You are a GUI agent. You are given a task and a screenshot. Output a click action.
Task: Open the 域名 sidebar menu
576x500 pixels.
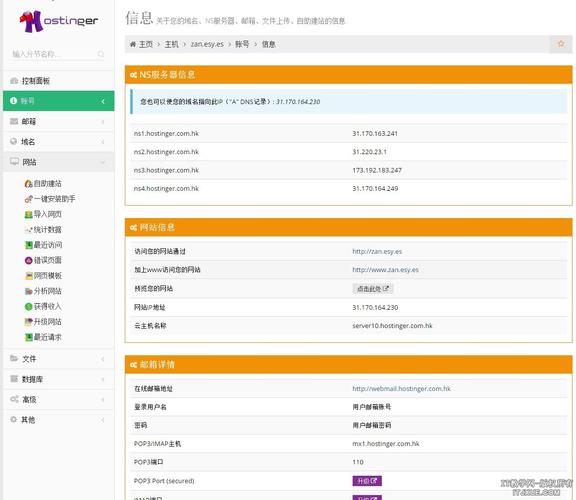[59, 141]
